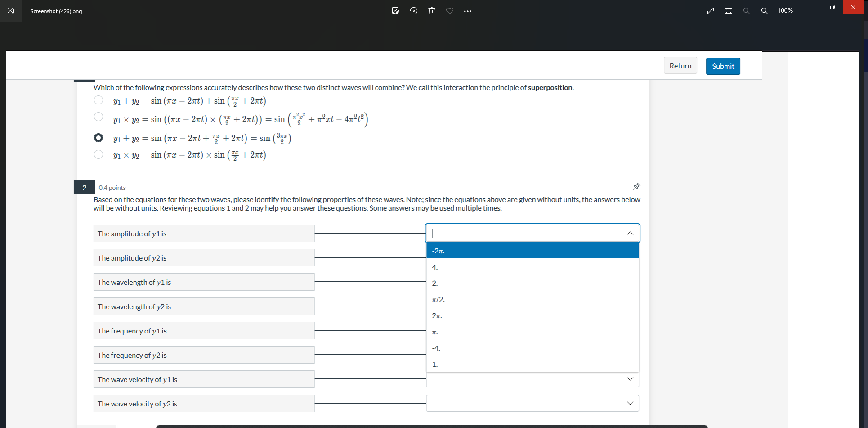Click the 'The frequency of y1 is' prompt box
The image size is (868, 428).
point(204,331)
